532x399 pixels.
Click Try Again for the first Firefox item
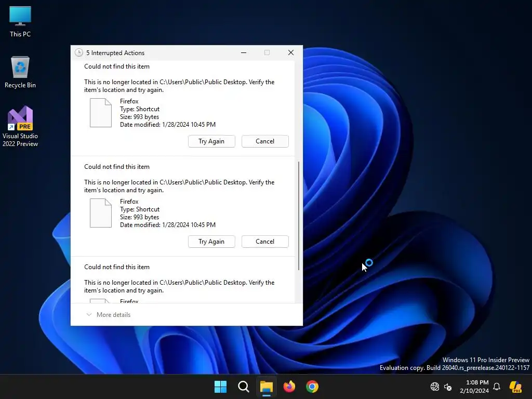tap(211, 141)
